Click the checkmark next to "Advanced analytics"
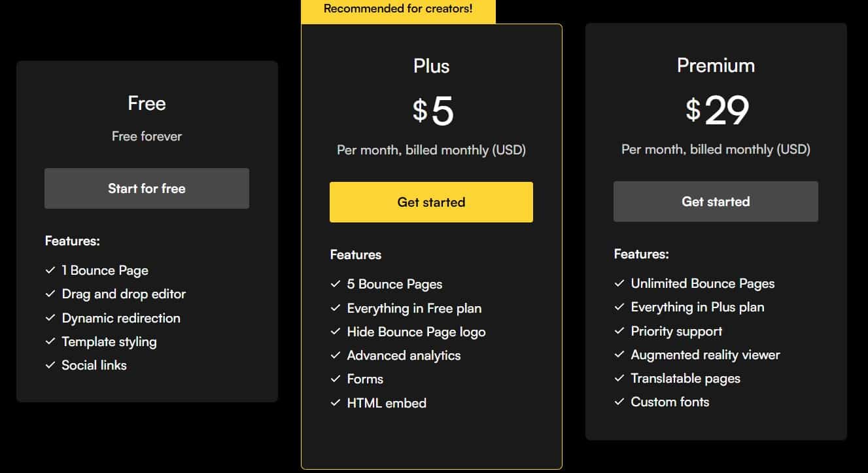This screenshot has height=473, width=868. (x=336, y=355)
